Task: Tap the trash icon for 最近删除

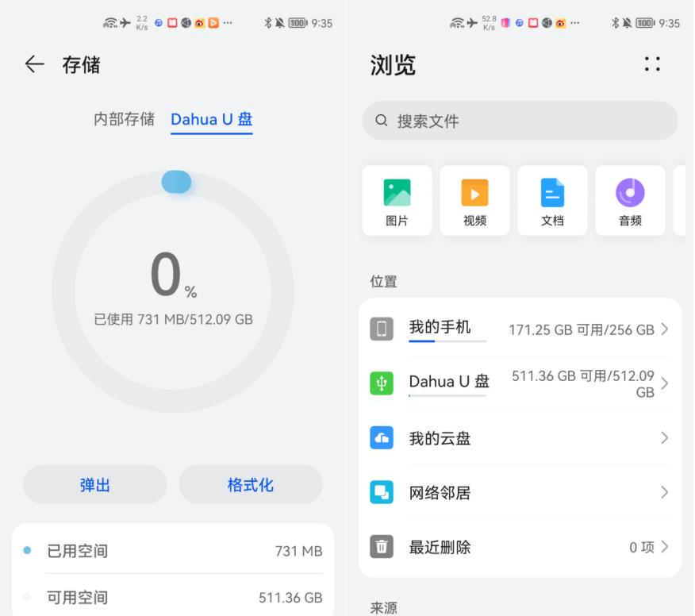Action: (382, 546)
